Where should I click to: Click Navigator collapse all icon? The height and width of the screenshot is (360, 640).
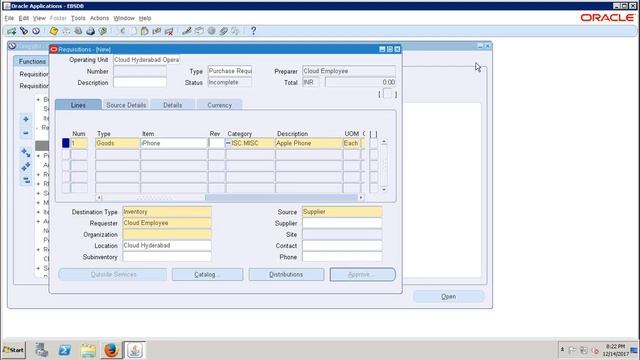(26, 180)
